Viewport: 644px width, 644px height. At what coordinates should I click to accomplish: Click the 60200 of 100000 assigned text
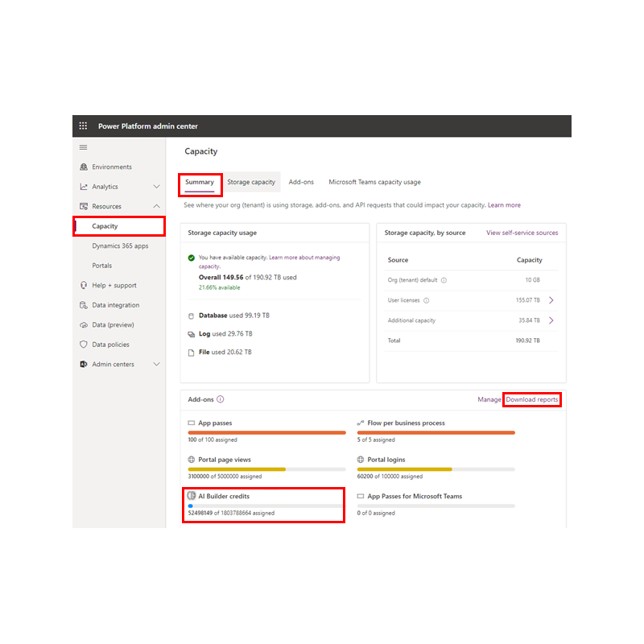coord(390,477)
